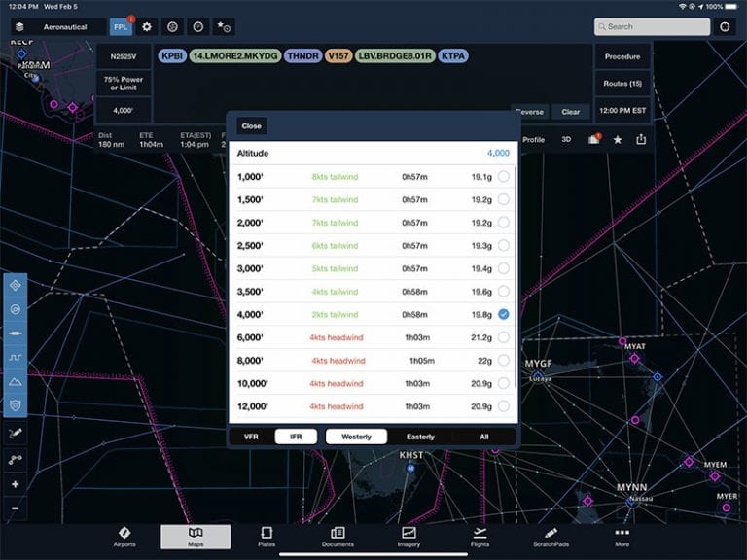Open the favorites star with clock icon
Viewport: 747px width, 560px height.
tap(224, 27)
